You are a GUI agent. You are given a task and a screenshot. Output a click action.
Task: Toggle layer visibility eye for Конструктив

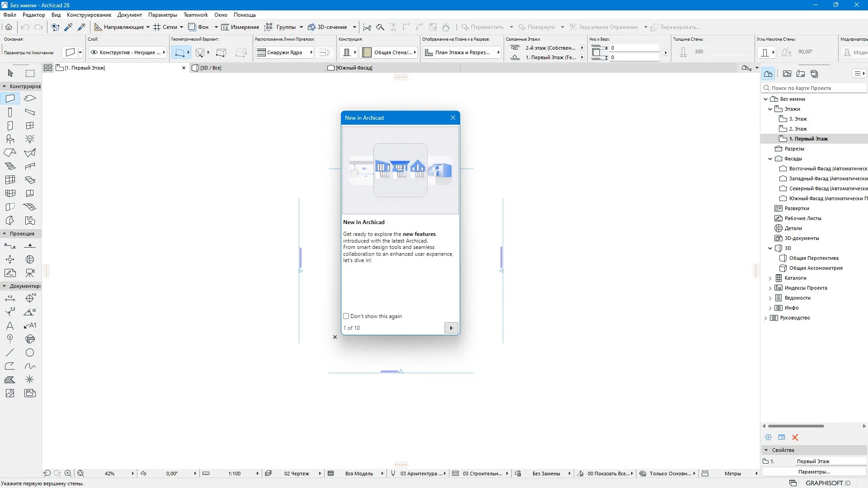(x=94, y=52)
